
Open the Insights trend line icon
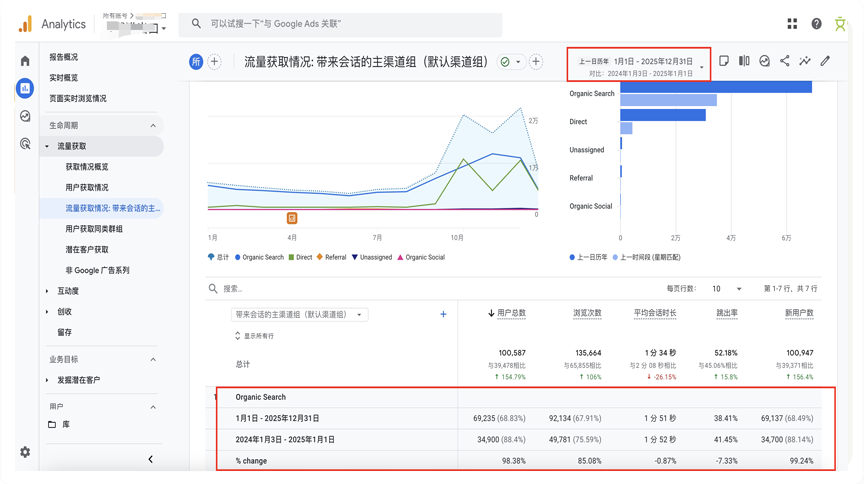tap(805, 62)
